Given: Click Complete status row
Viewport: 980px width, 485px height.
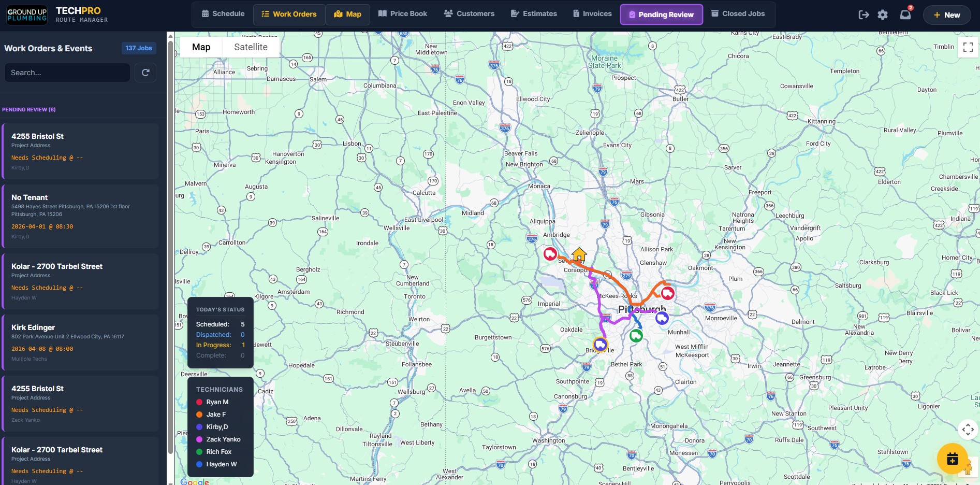Looking at the screenshot, I should pyautogui.click(x=220, y=355).
